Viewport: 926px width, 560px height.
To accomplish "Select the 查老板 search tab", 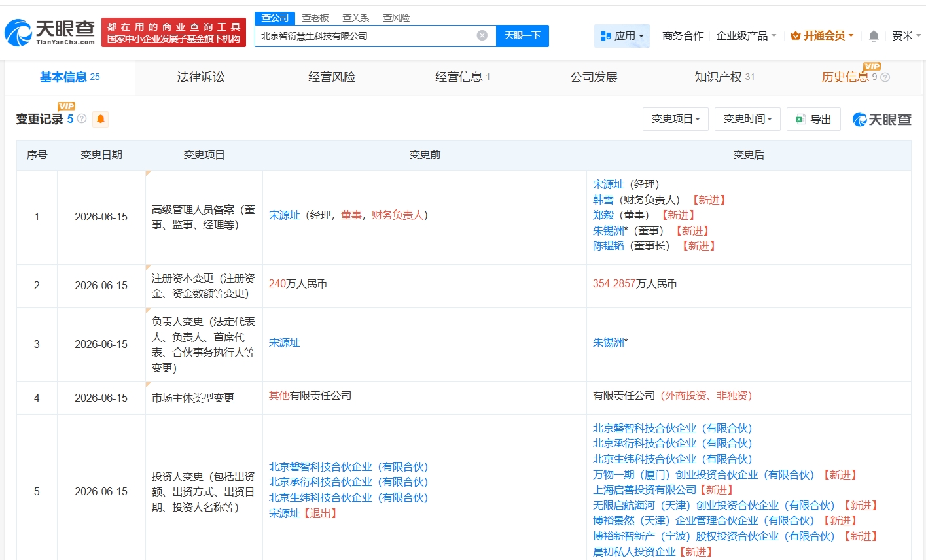I will pyautogui.click(x=315, y=18).
